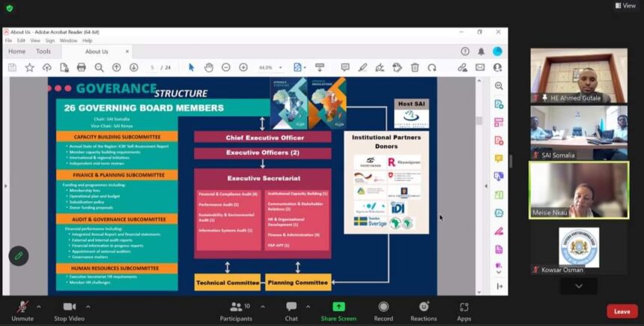The width and height of the screenshot is (644, 326).
Task: Switch to the Tools tab
Action: 43,52
